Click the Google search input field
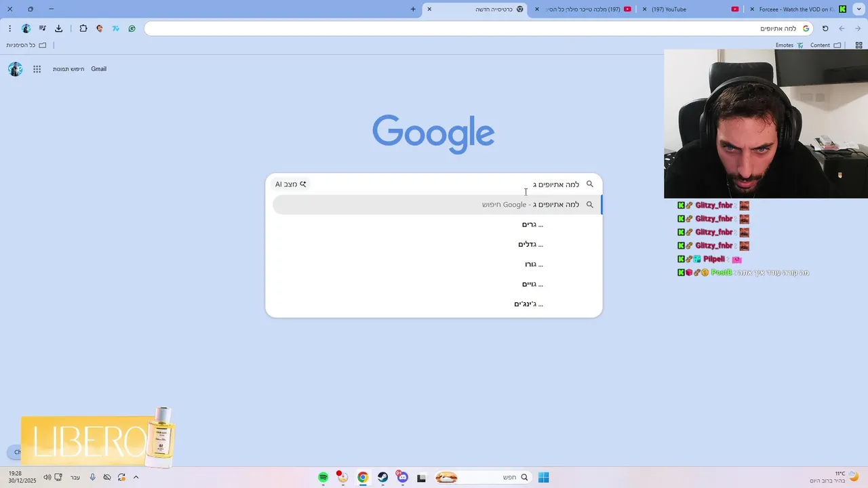Screen dimensions: 868x488 tap(446, 184)
